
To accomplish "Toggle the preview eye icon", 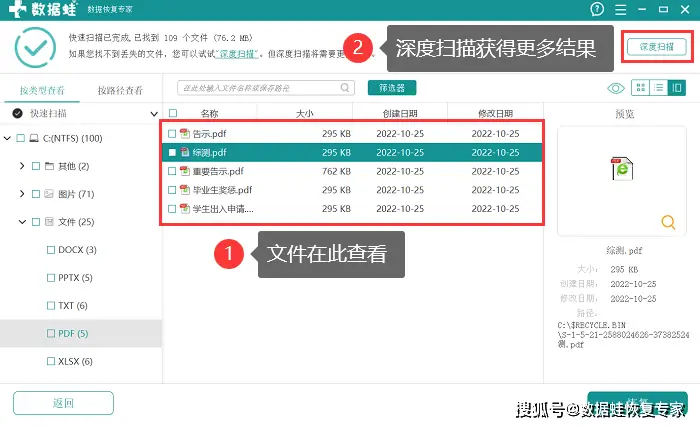I will click(616, 88).
